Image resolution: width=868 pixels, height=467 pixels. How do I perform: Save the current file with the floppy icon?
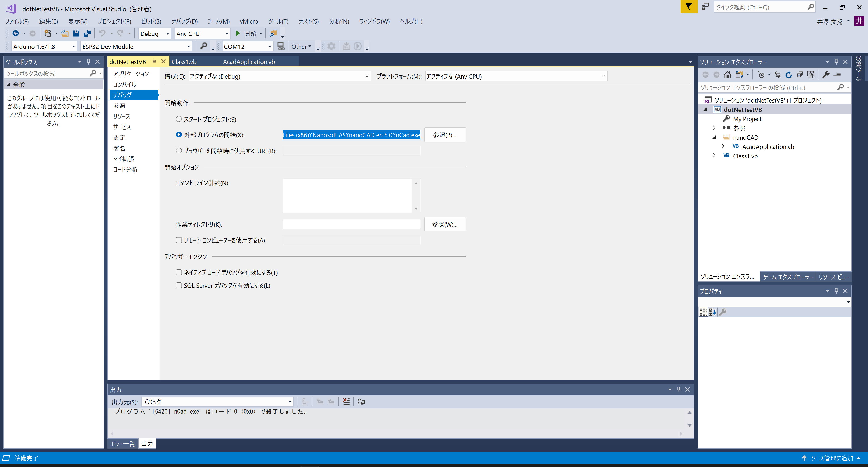[76, 33]
